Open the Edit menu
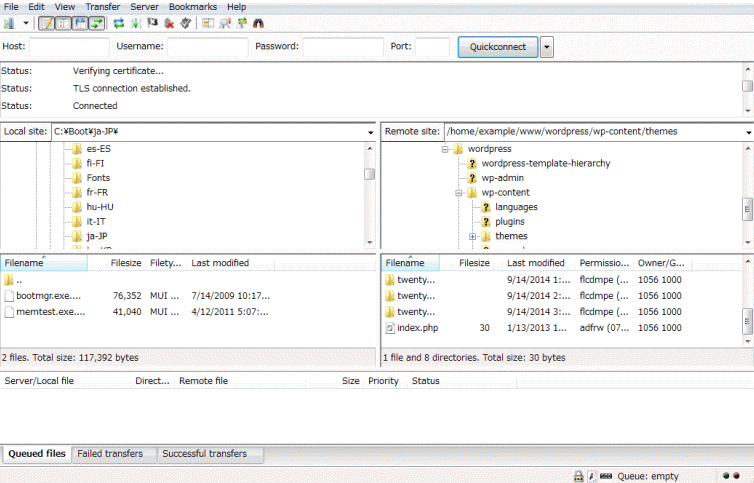Image resolution: width=754 pixels, height=483 pixels. tap(36, 7)
